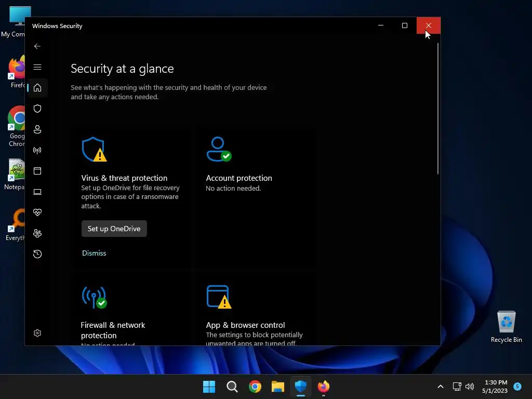Close the Windows Security window
Image resolution: width=532 pixels, height=399 pixels.
click(x=429, y=25)
